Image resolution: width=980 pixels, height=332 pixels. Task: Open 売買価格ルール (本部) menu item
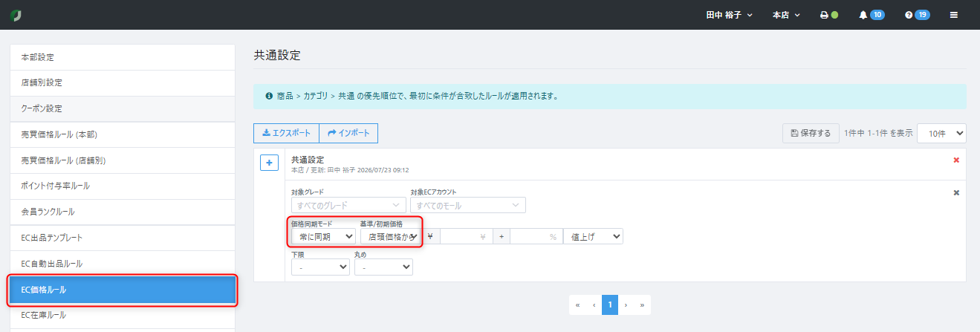point(123,134)
